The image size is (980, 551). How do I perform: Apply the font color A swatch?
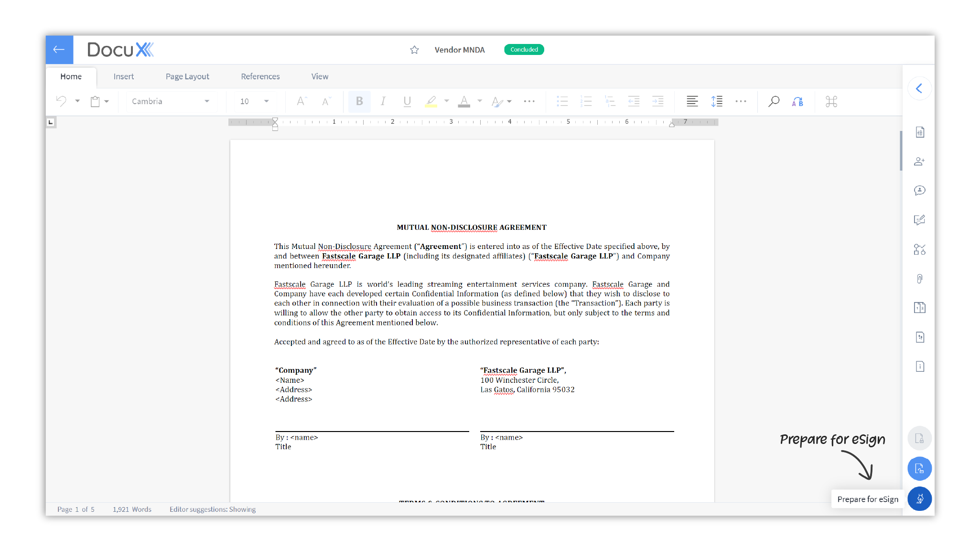pyautogui.click(x=464, y=101)
